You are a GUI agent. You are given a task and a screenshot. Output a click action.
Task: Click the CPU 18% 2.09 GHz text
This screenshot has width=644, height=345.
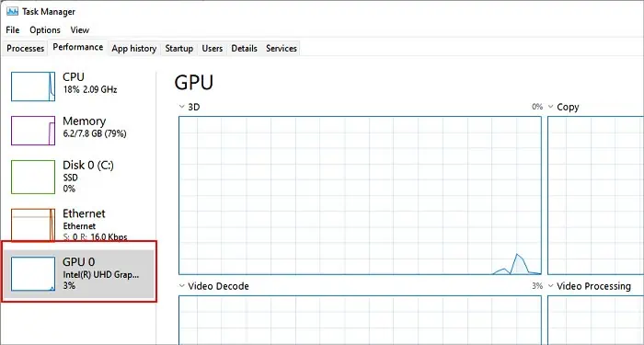[90, 83]
